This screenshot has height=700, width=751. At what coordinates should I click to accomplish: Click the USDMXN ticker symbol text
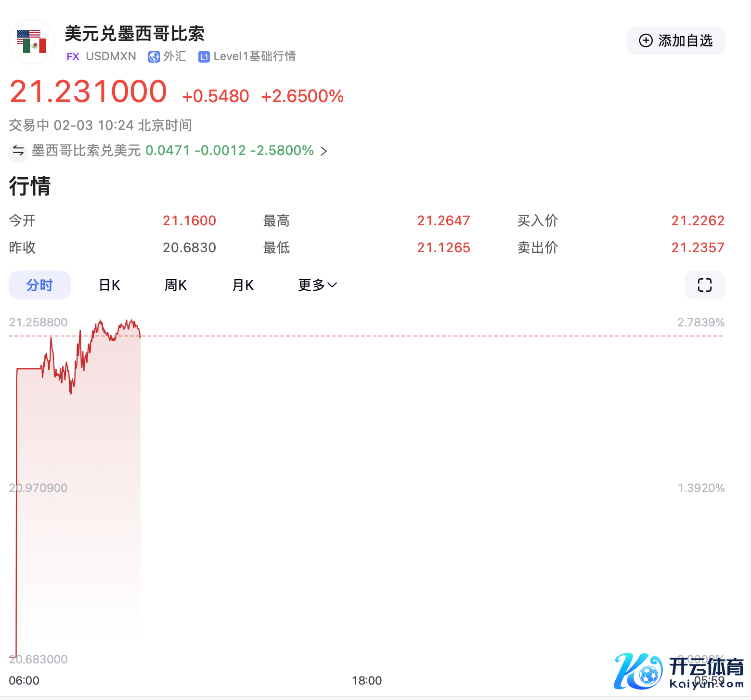(111, 57)
